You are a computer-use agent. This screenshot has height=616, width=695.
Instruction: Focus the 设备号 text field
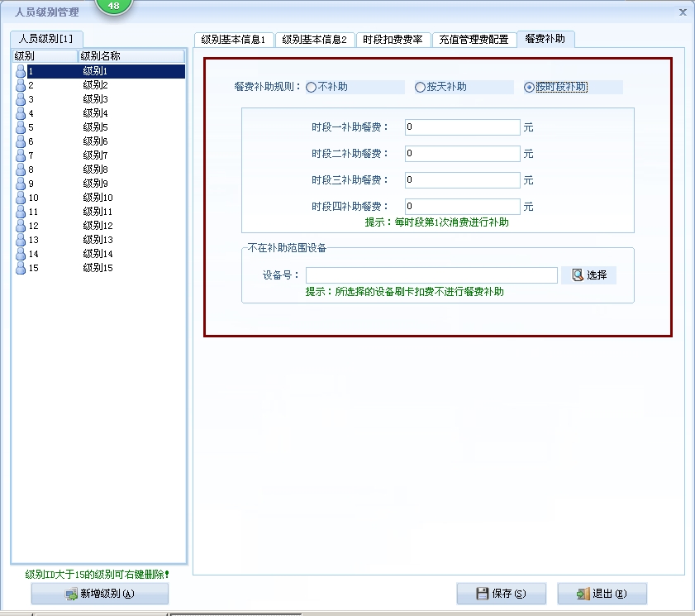click(x=431, y=275)
